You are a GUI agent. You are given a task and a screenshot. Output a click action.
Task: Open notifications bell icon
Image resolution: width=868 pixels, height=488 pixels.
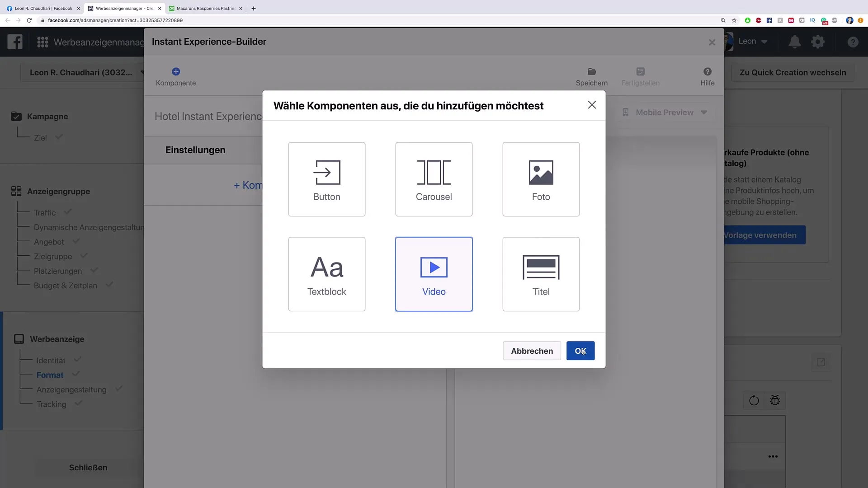794,42
